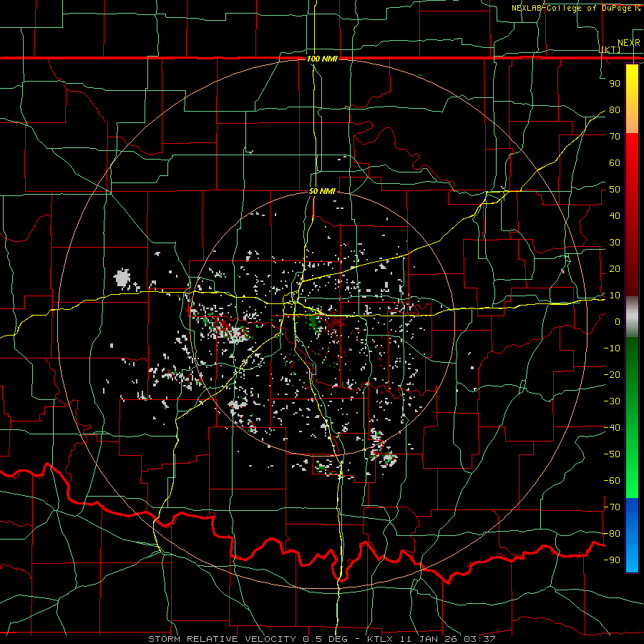Select the 60 value on the velocity scale
The image size is (644, 644).
615,162
